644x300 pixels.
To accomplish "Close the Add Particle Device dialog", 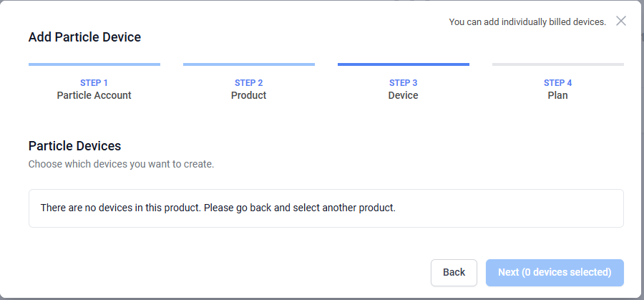I will (x=620, y=21).
